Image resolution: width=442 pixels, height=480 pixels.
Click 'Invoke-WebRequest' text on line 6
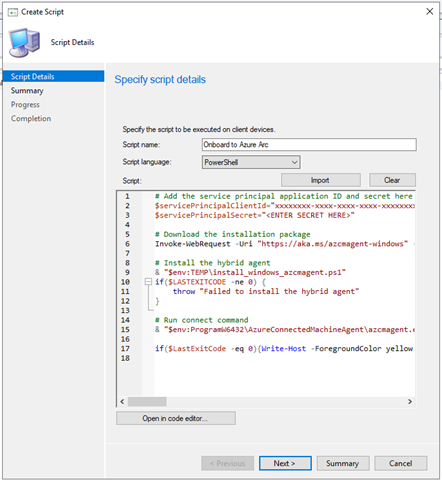click(193, 244)
